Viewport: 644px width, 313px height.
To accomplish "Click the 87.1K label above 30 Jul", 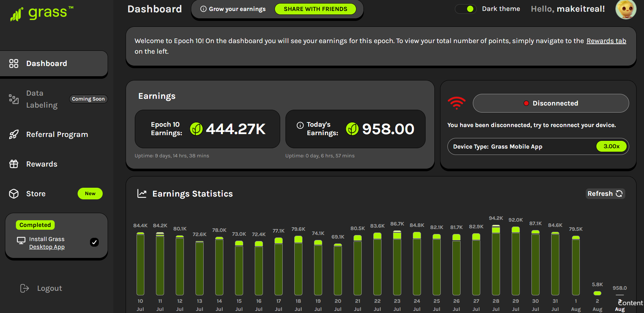I will 535,223.
